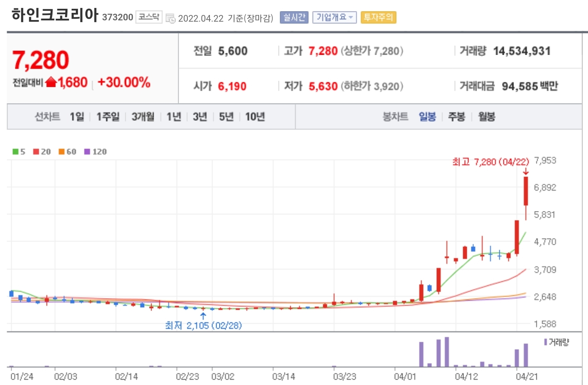
Task: Select the 5년 line chart tab
Action: pos(226,117)
